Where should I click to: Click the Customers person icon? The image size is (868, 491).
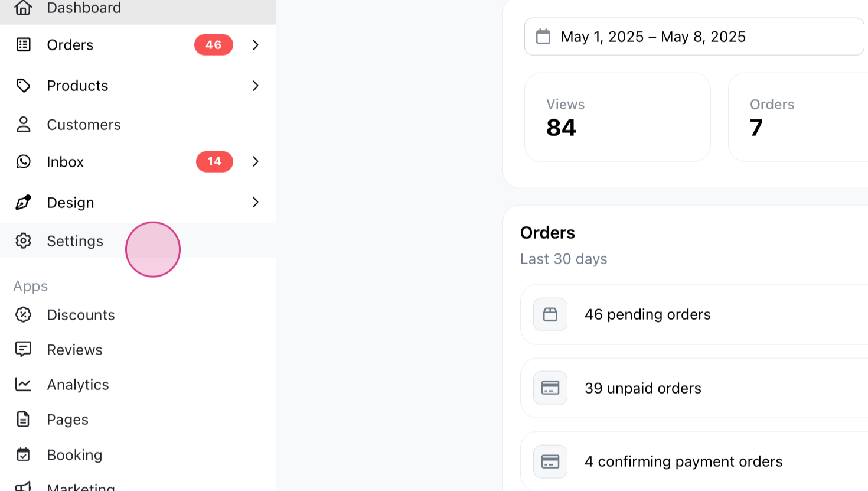(23, 125)
